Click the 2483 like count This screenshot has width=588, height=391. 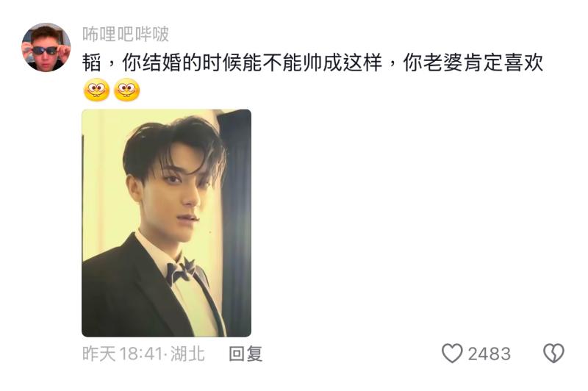coord(489,354)
